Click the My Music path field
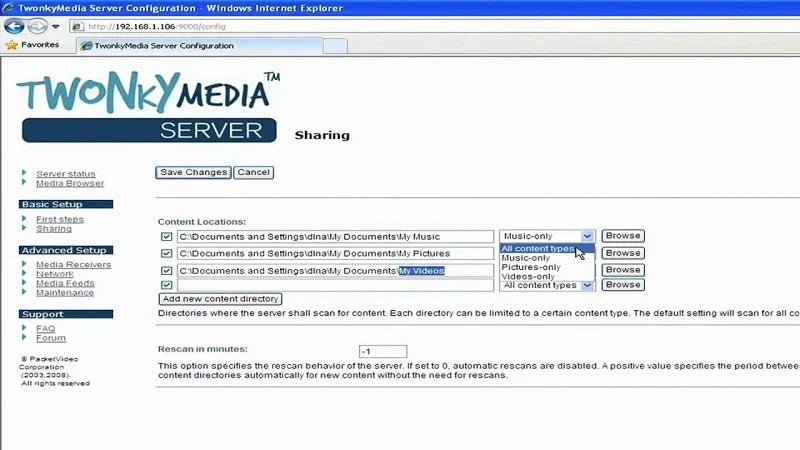This screenshot has width=800, height=450. [335, 237]
